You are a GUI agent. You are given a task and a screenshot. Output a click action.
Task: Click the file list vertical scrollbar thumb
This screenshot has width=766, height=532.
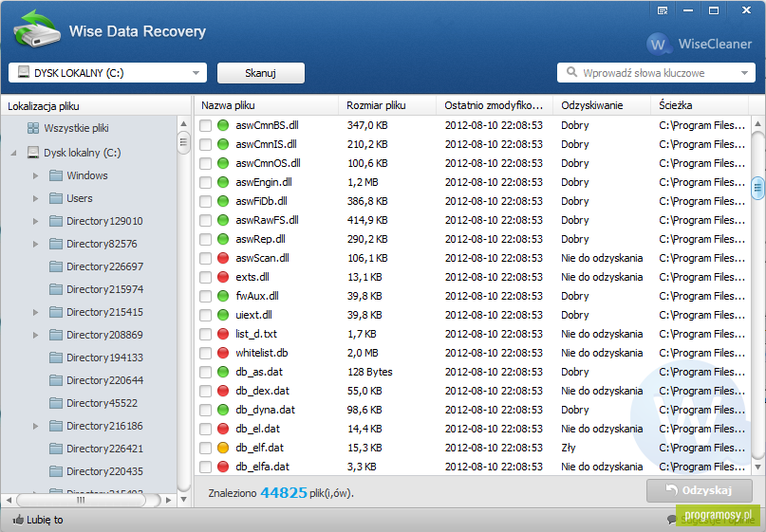tap(757, 188)
